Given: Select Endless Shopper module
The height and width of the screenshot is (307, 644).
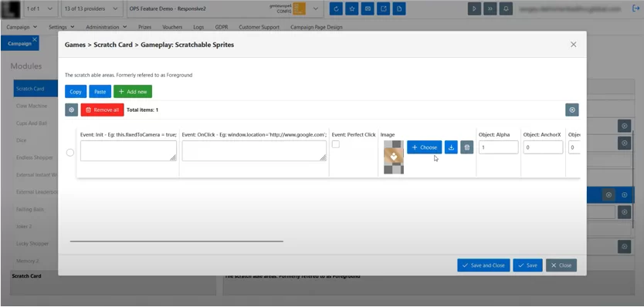Looking at the screenshot, I should [x=36, y=157].
